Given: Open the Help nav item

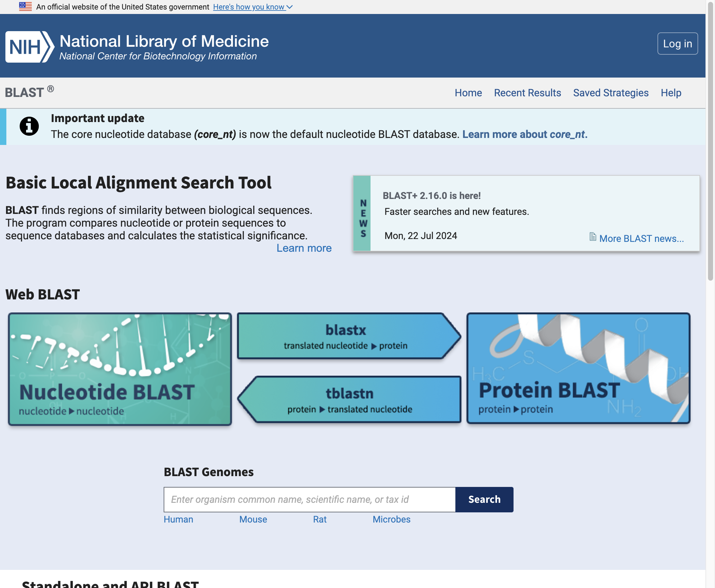Looking at the screenshot, I should (x=671, y=93).
